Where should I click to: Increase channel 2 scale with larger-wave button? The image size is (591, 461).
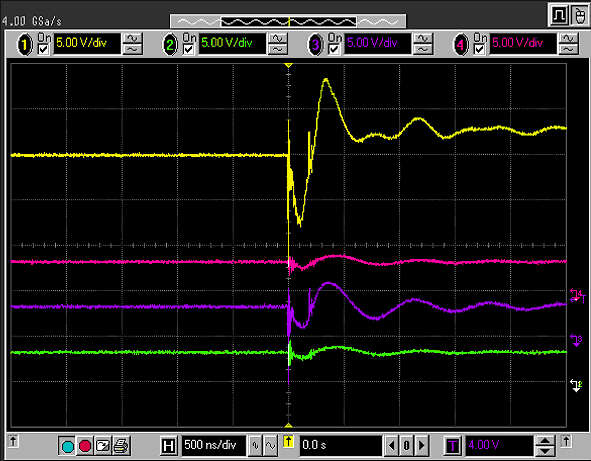[278, 39]
